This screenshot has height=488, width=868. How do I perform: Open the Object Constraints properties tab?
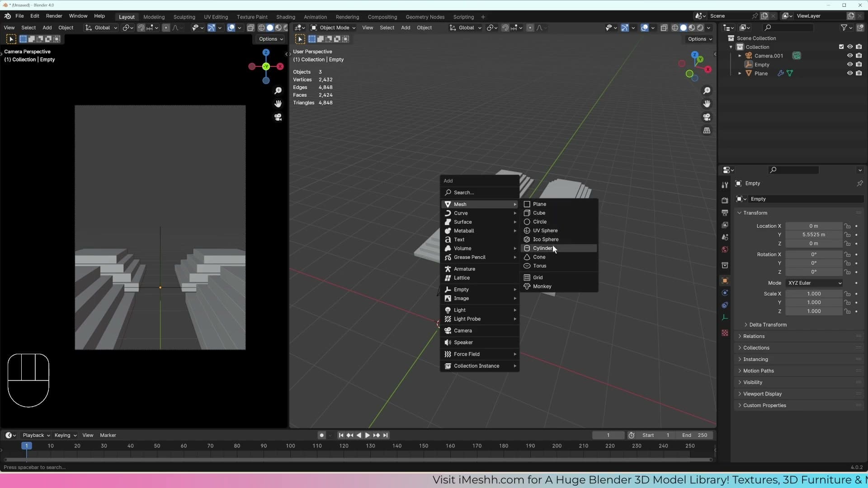[725, 305]
